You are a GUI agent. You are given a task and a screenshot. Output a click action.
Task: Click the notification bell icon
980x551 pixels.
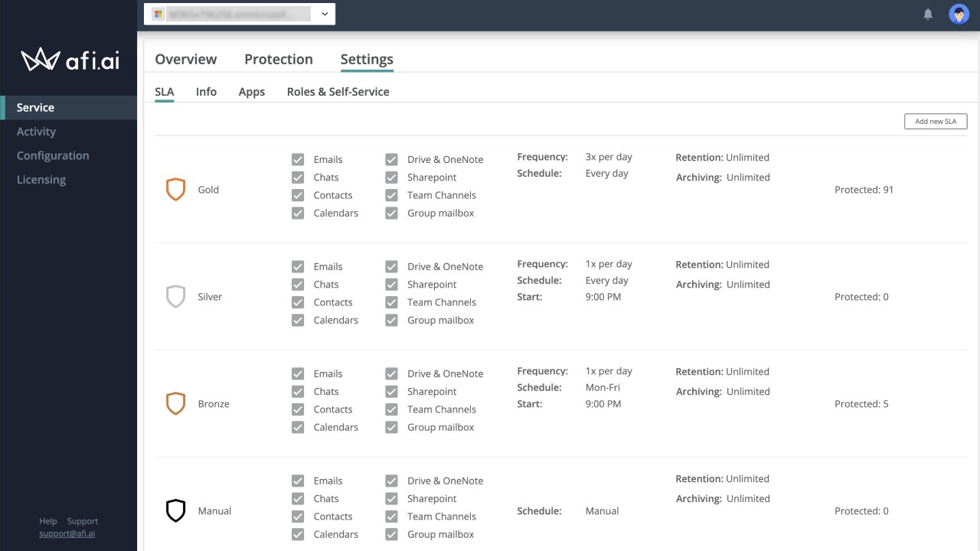(928, 14)
